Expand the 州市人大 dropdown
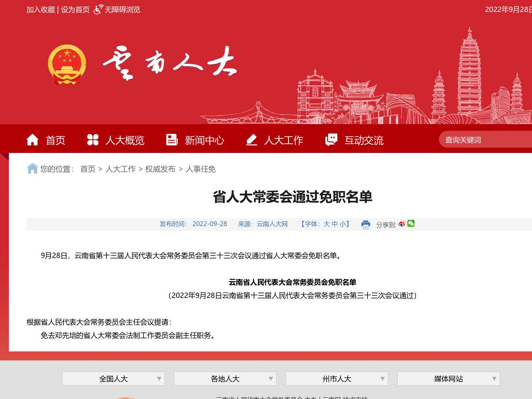The height and width of the screenshot is (399, 532). 336,379
